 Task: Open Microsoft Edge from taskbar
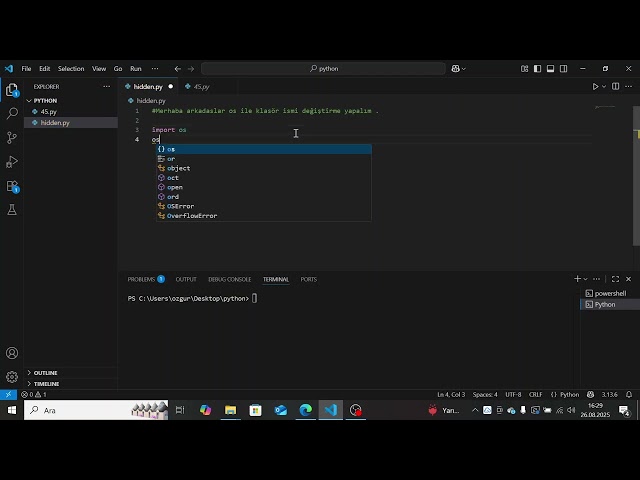(x=305, y=410)
